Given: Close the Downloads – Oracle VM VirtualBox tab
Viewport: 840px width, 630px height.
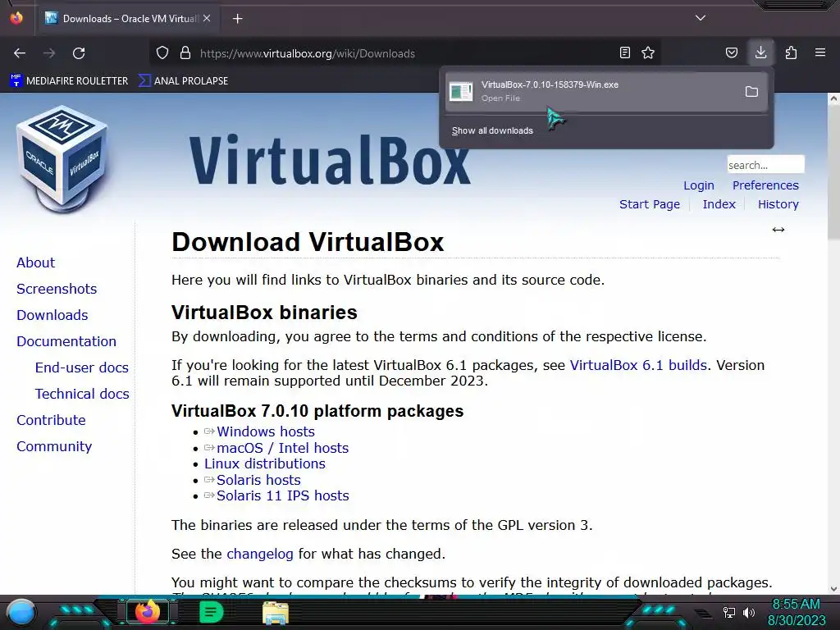Looking at the screenshot, I should click(207, 18).
